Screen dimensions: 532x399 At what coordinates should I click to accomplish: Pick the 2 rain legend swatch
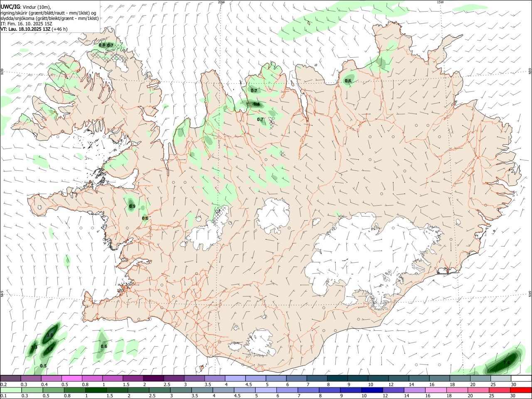pos(138,390)
